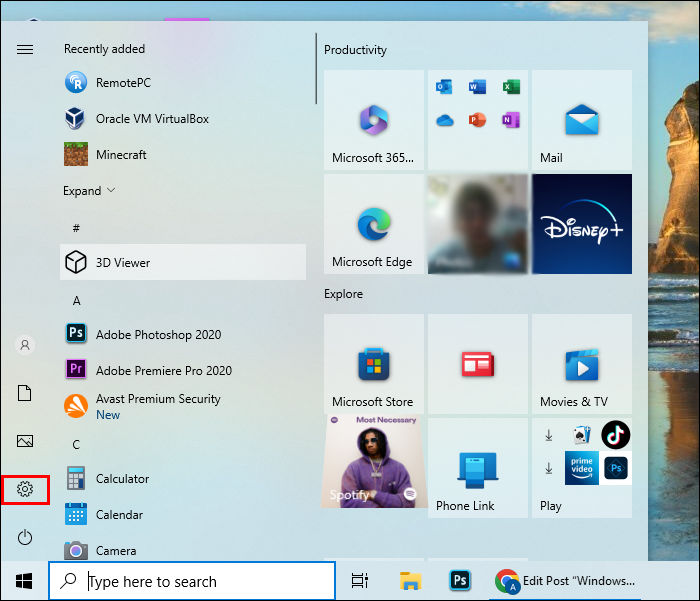Open OneNote in the Office folder tile
Image resolution: width=700 pixels, height=601 pixels.
pyautogui.click(x=511, y=120)
